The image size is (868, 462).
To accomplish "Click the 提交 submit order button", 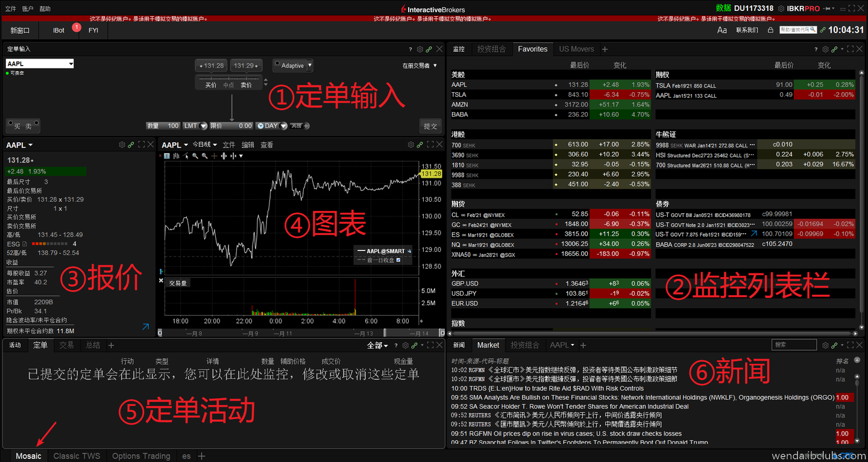I will (x=430, y=125).
